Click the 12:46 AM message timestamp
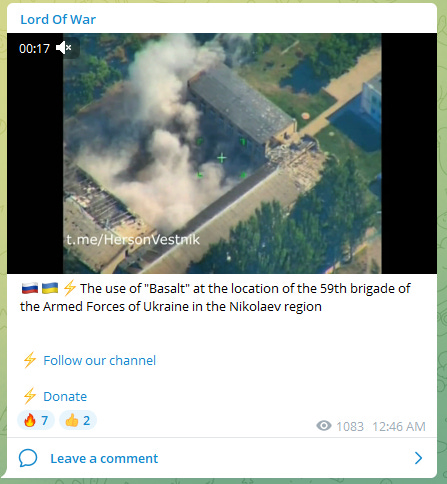The height and width of the screenshot is (484, 447). point(399,426)
